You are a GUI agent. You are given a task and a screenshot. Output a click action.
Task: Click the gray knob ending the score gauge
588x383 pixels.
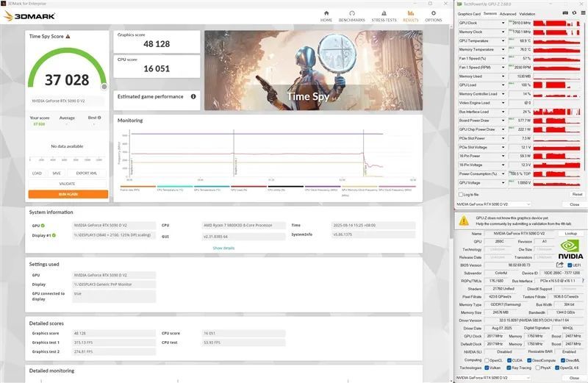coord(104,87)
